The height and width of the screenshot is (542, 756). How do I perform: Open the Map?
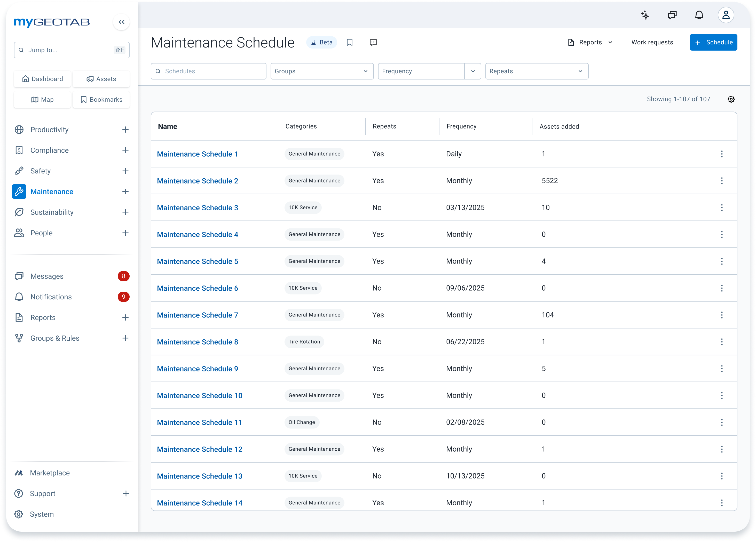coord(42,100)
